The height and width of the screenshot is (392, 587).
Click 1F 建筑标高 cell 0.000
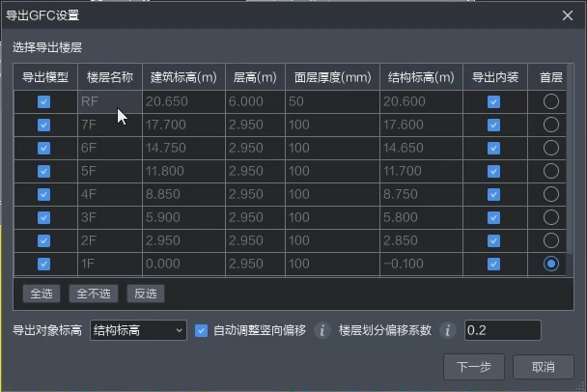point(183,264)
